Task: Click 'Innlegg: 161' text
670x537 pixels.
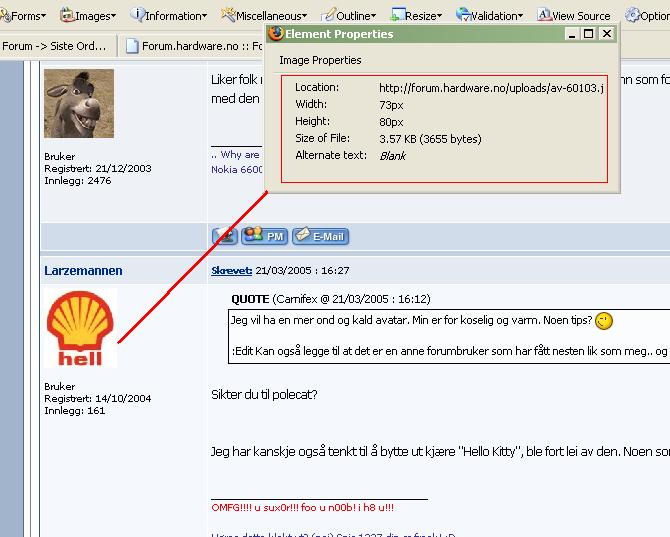Action: coord(75,411)
